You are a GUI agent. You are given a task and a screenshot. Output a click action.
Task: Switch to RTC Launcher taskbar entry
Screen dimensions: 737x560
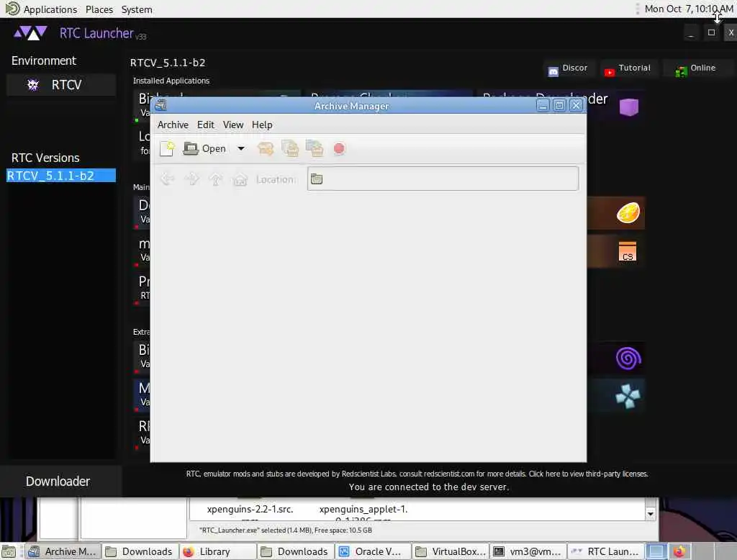(606, 551)
